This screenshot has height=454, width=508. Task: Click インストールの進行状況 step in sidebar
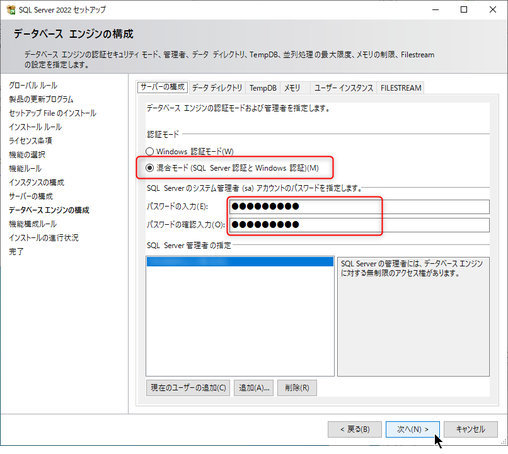[x=44, y=238]
